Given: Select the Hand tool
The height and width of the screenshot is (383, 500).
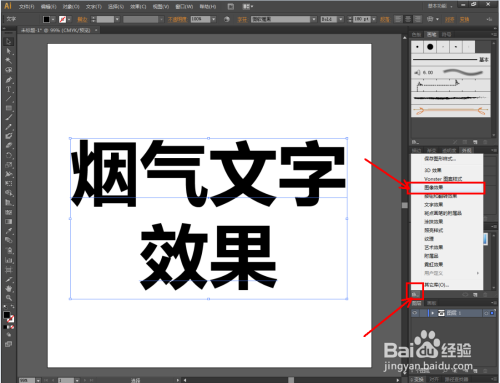Looking at the screenshot, I should pyautogui.click(x=9, y=289).
